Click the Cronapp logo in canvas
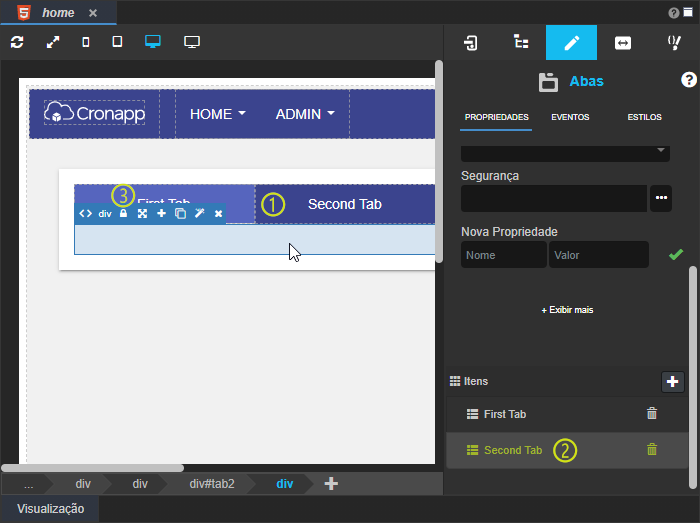 (94, 113)
